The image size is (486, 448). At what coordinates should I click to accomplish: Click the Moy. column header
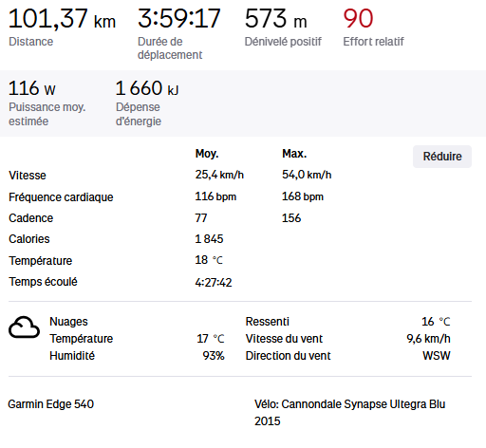click(207, 154)
